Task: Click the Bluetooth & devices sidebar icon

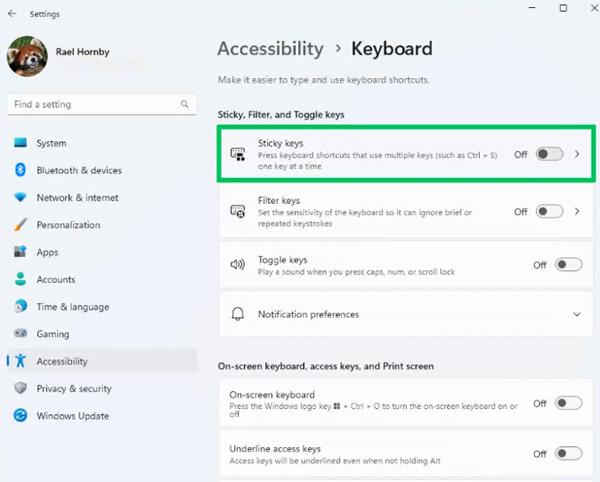Action: [x=20, y=171]
